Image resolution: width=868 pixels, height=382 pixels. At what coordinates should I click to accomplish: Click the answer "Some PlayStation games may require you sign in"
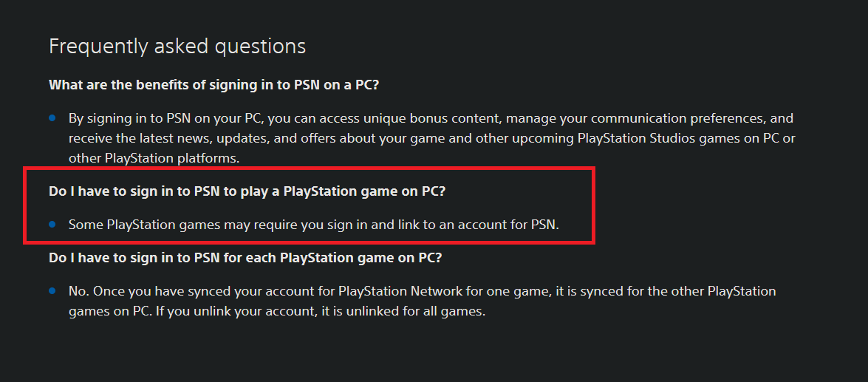(314, 225)
